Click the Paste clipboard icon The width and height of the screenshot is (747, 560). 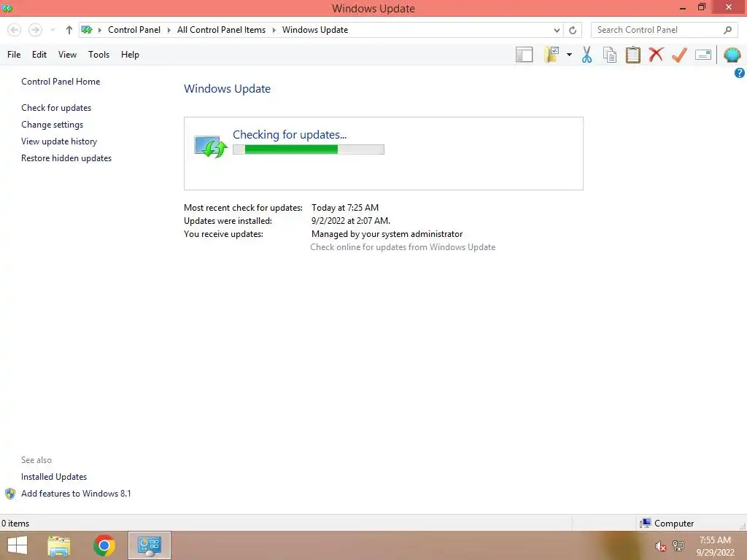pos(632,55)
